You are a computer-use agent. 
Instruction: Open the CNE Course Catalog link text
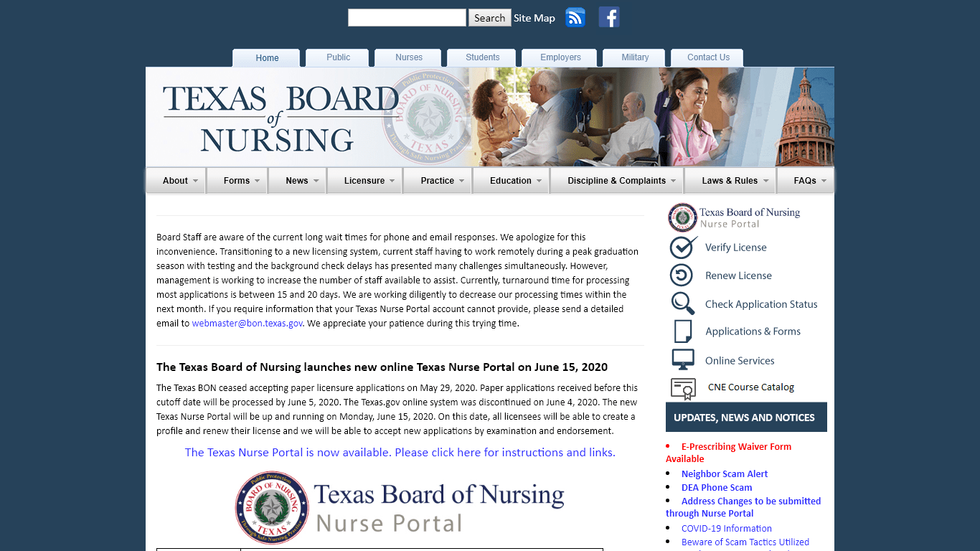(x=751, y=387)
